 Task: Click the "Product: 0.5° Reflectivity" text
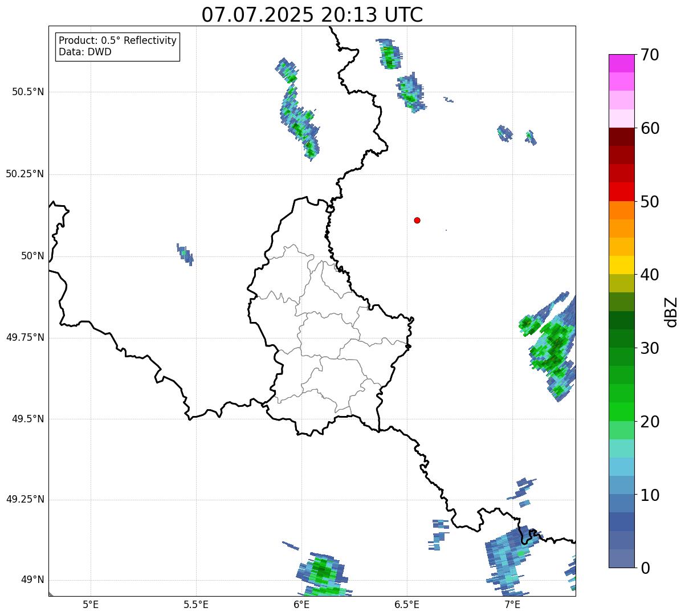point(118,41)
